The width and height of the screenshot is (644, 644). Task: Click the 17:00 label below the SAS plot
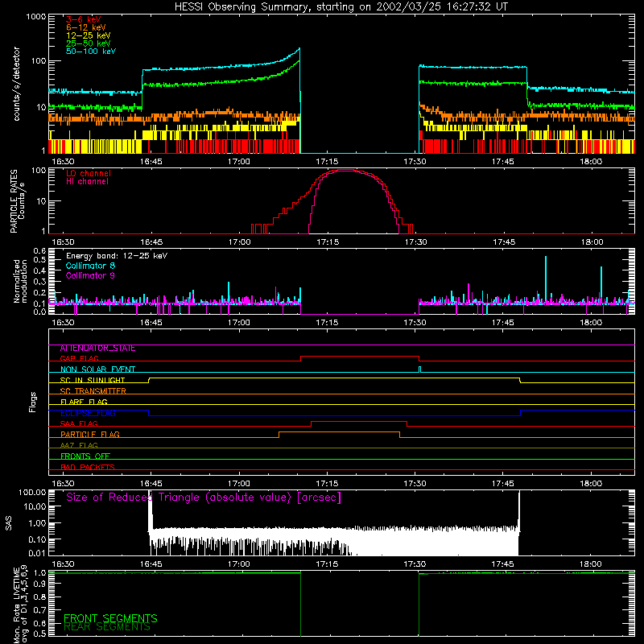[238, 564]
